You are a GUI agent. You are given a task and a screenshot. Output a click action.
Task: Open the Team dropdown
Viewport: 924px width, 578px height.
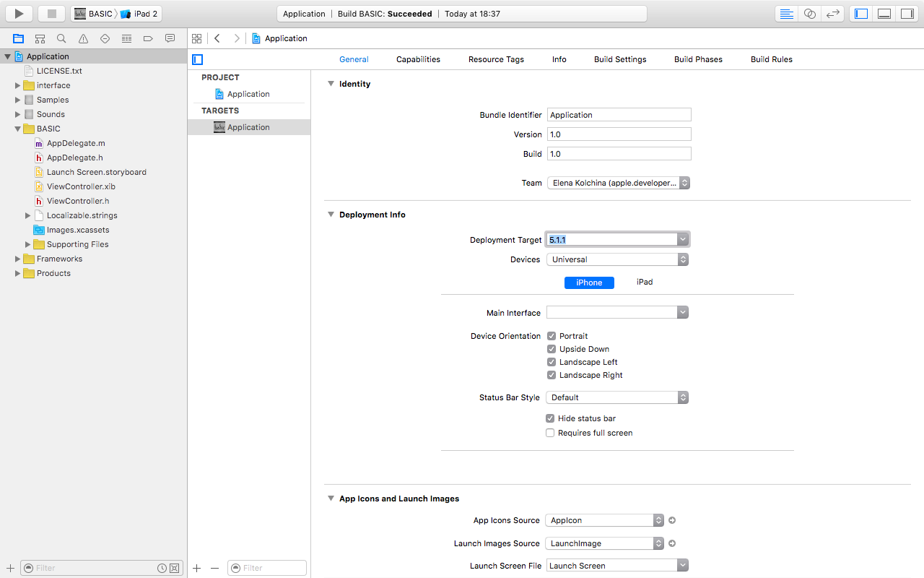[619, 183]
